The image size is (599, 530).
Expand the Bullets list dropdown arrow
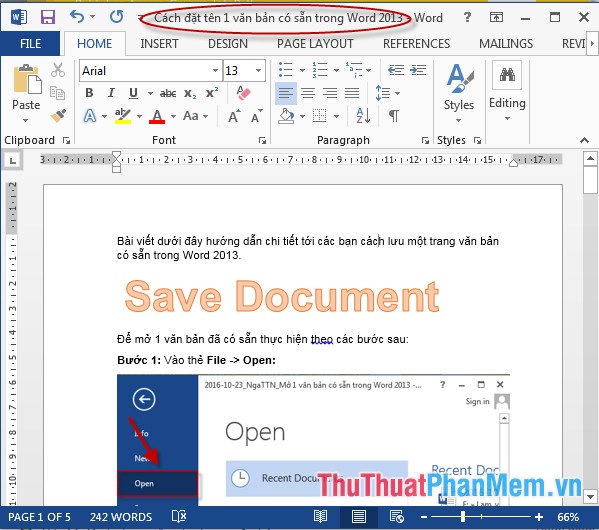pyautogui.click(x=302, y=70)
